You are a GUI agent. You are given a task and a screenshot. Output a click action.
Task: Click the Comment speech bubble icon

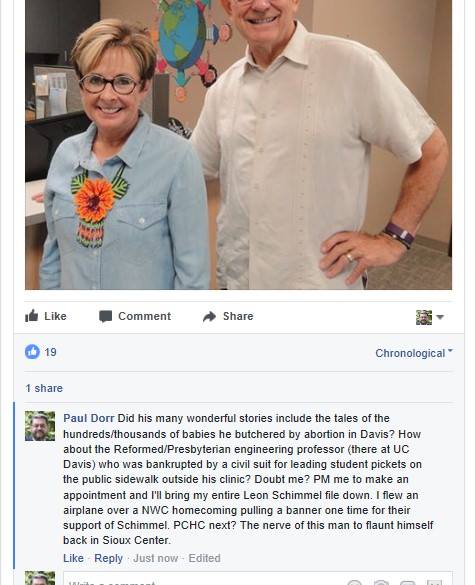click(x=105, y=316)
